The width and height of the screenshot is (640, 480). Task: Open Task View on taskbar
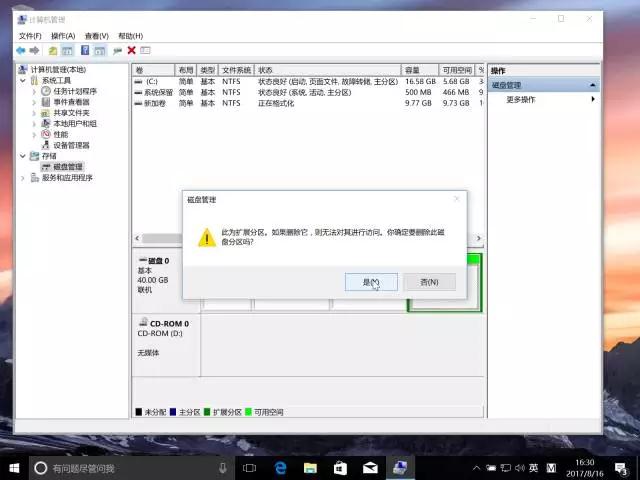[249, 468]
